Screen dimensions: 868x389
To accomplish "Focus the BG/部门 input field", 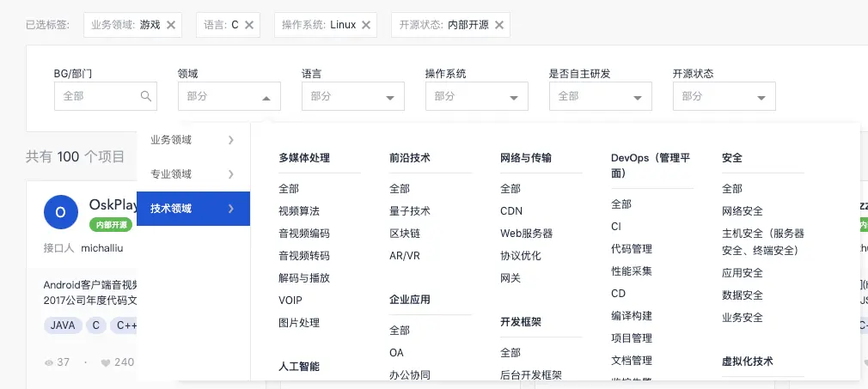I will tap(105, 96).
